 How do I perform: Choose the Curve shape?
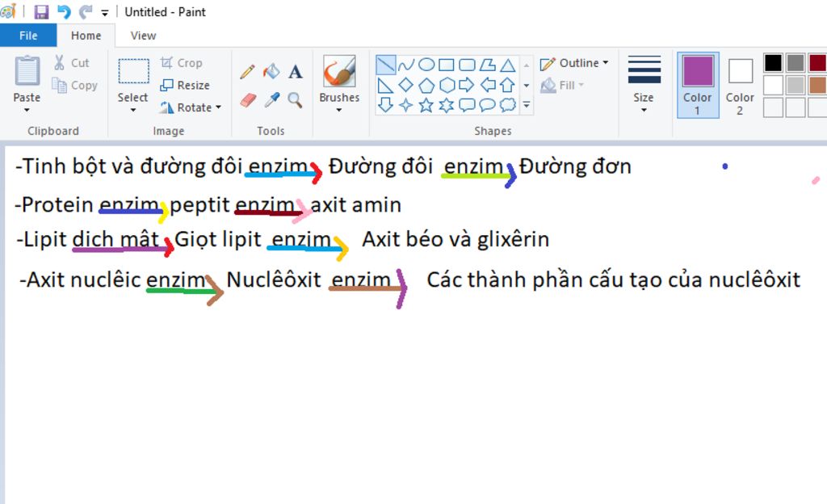[406, 65]
